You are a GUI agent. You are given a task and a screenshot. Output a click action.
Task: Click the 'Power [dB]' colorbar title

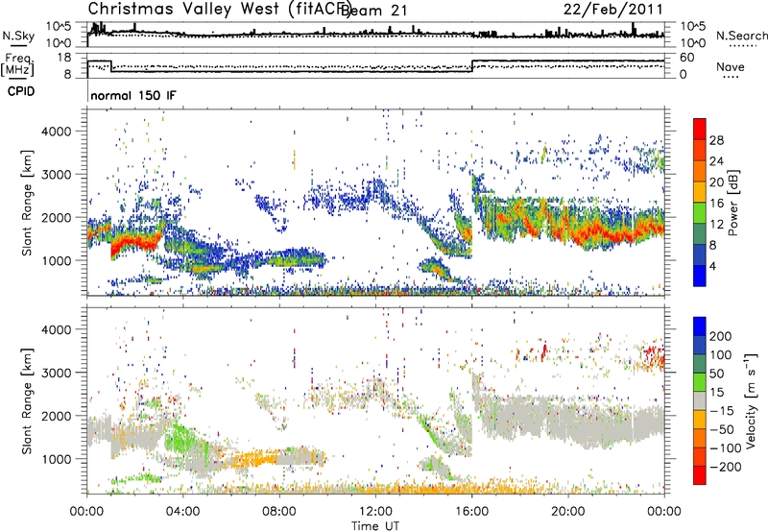click(732, 203)
